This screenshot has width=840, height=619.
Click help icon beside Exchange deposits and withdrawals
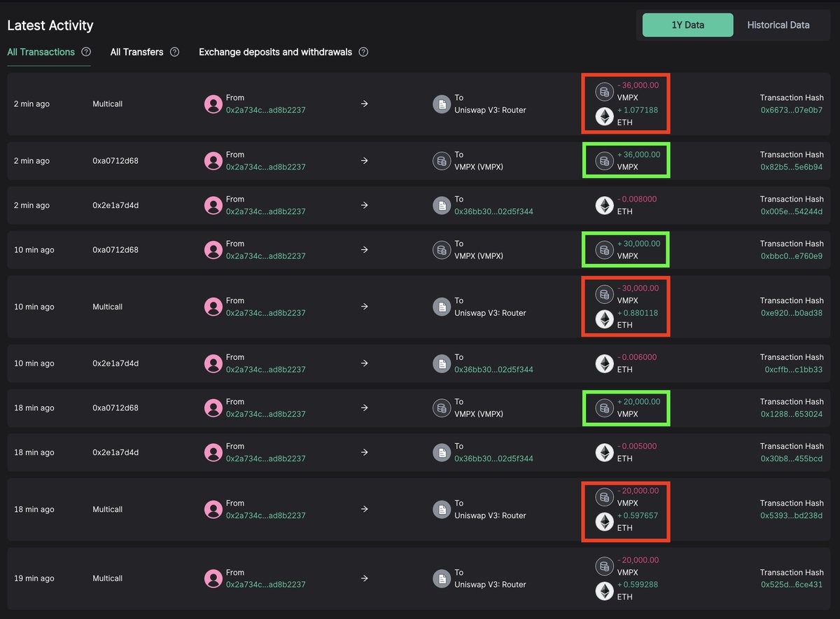363,52
